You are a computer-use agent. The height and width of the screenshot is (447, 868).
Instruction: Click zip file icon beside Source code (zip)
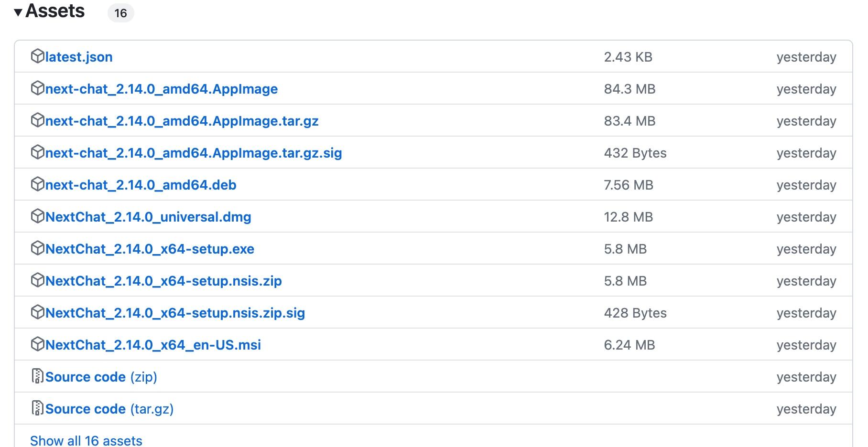(37, 376)
